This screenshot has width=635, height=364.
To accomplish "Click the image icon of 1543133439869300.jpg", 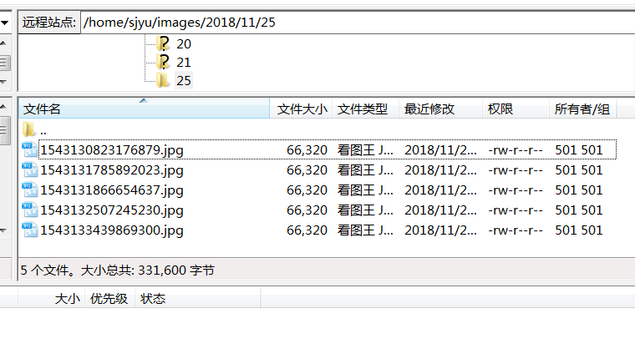I will pyautogui.click(x=29, y=230).
